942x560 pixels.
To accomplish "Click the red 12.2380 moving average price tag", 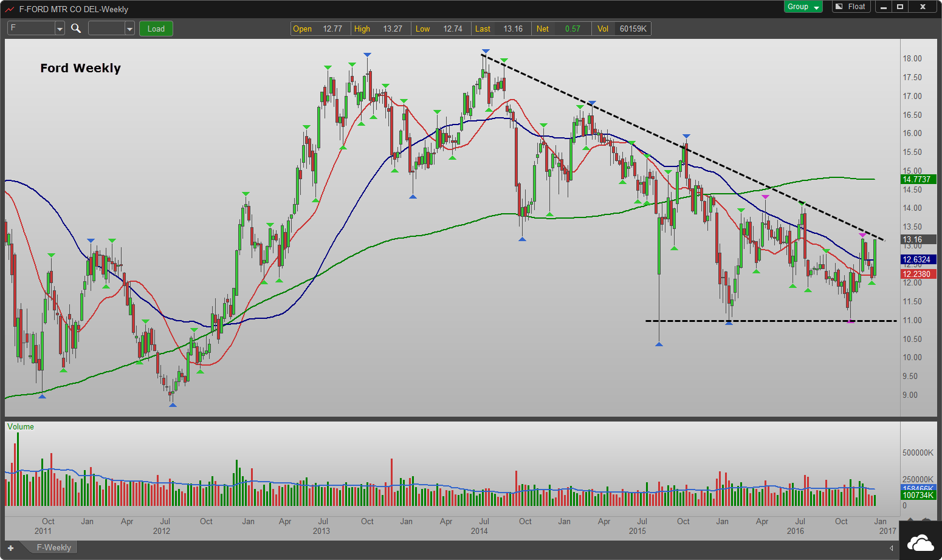I will 918,274.
